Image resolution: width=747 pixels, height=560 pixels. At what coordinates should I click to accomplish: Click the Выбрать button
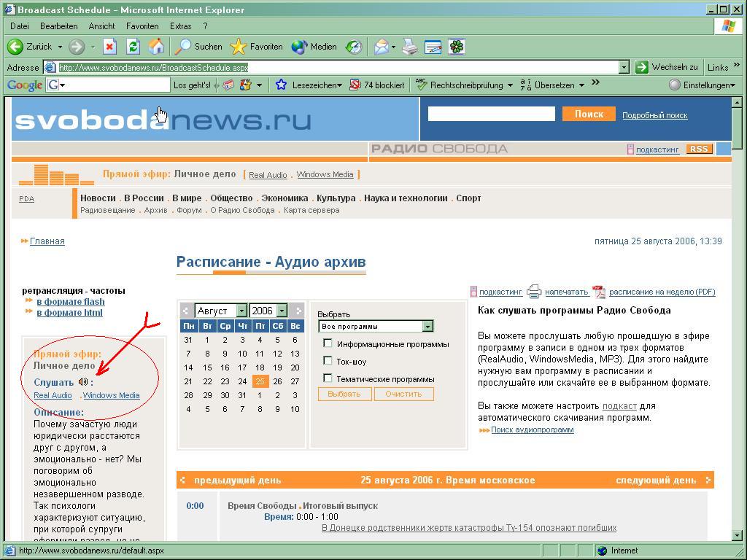(x=344, y=394)
